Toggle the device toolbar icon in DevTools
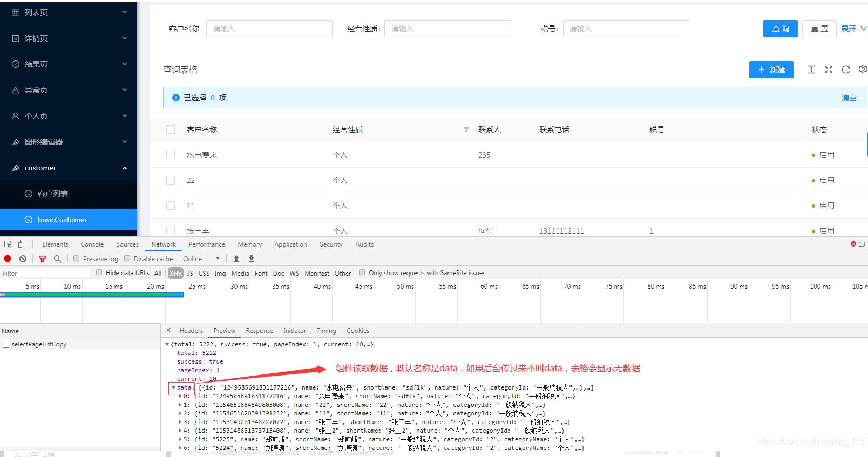Screen dimensions: 868x457 coord(22,244)
